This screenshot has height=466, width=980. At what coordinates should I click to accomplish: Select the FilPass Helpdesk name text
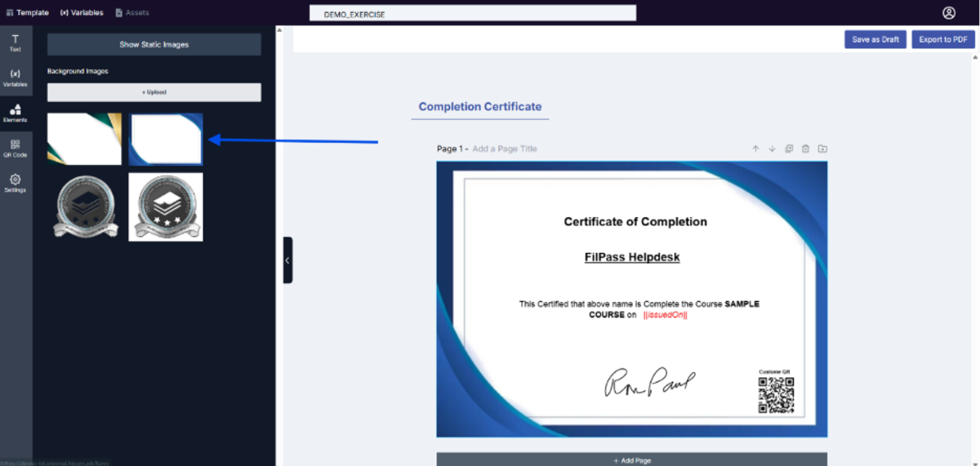[632, 257]
